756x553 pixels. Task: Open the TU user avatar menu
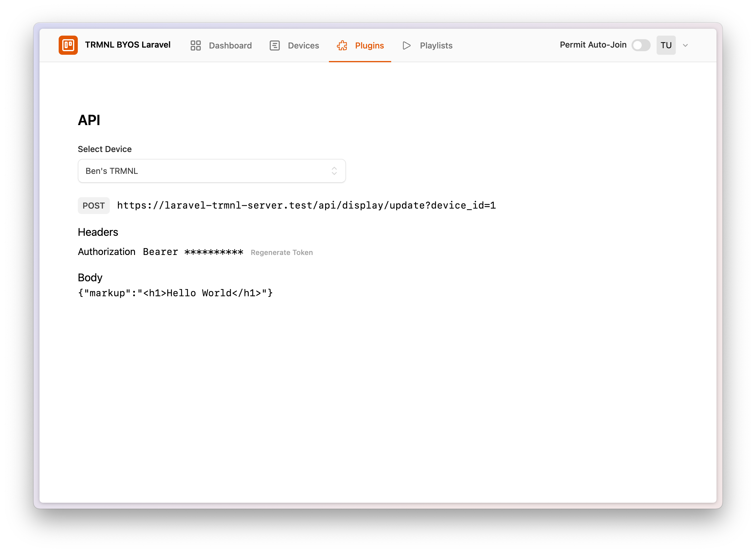666,45
